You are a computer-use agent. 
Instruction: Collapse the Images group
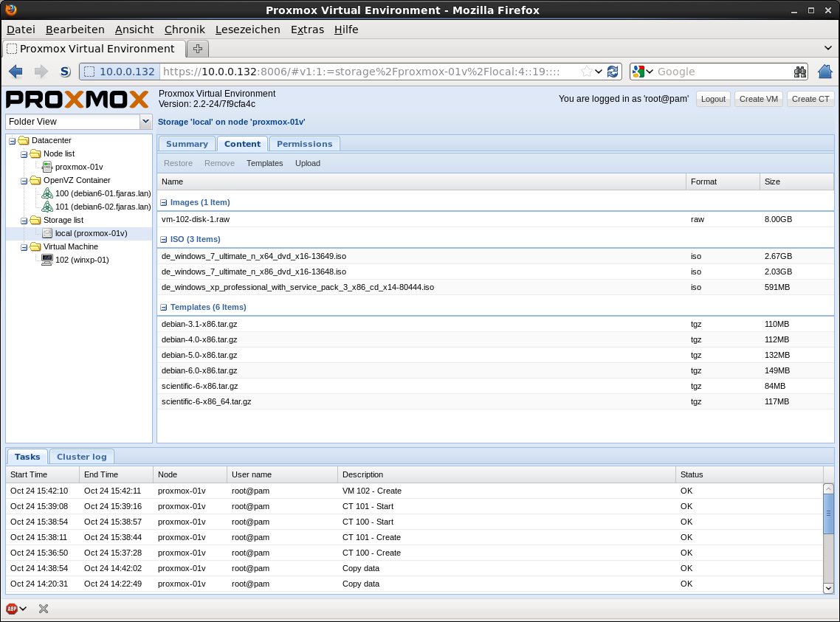click(x=163, y=202)
